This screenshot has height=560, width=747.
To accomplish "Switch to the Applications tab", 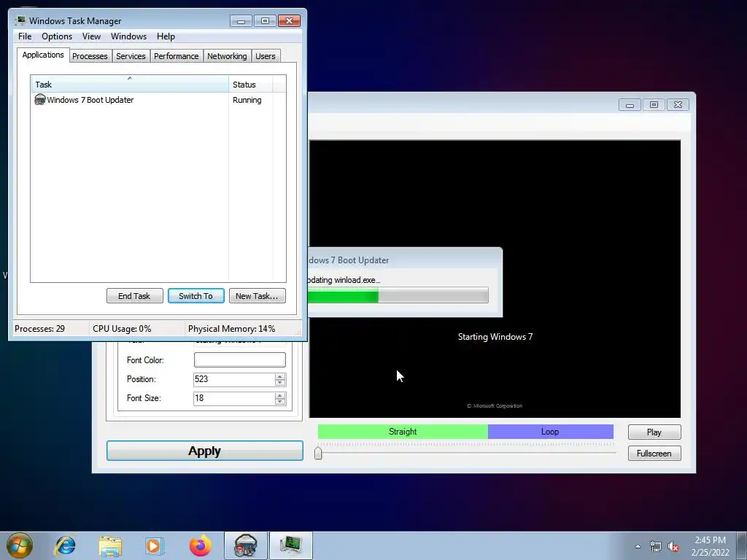I will pyautogui.click(x=43, y=55).
